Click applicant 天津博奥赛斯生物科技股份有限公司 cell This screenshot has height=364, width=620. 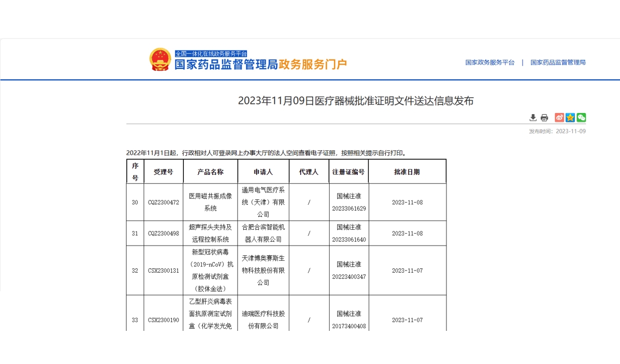pos(263,271)
